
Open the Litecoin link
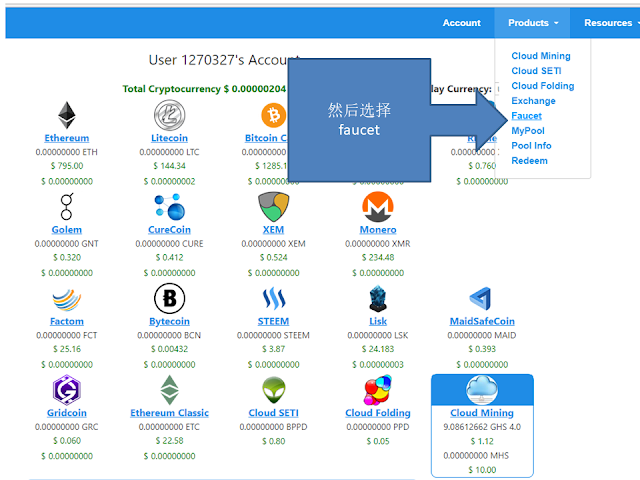click(x=169, y=138)
